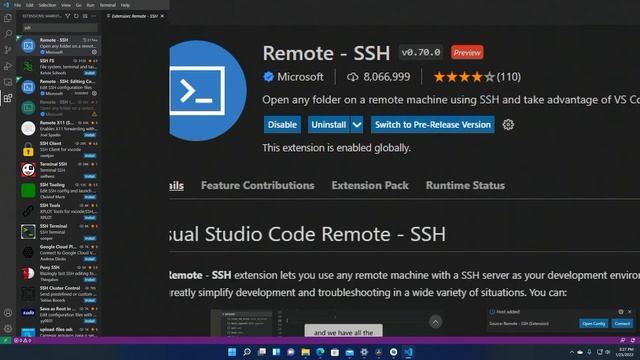Open the Explorer view in activity bar
The image size is (640, 360).
pos(8,18)
